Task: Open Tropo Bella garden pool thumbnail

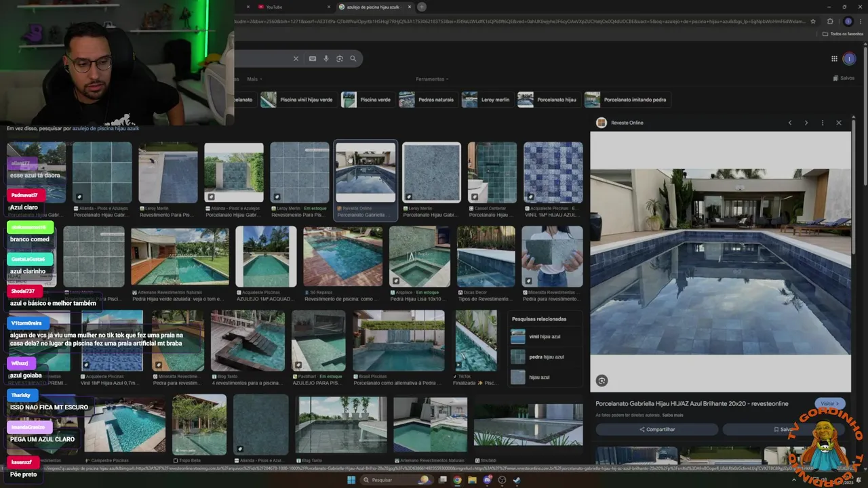Action: [x=199, y=425]
